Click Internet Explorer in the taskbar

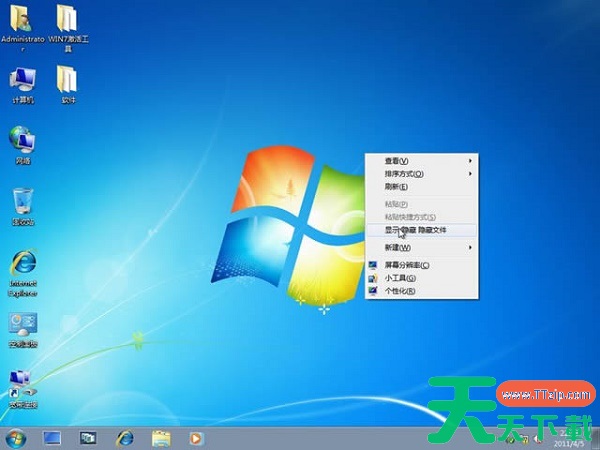125,438
